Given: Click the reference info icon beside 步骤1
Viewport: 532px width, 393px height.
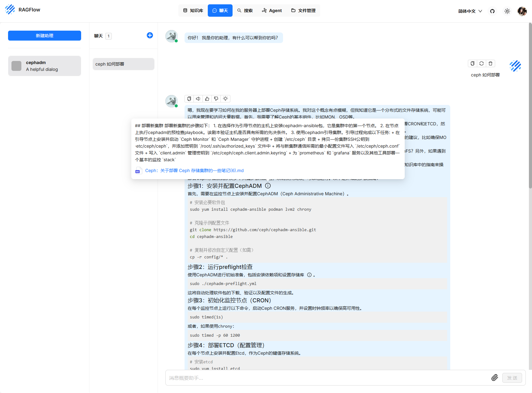Looking at the screenshot, I should click(x=268, y=186).
